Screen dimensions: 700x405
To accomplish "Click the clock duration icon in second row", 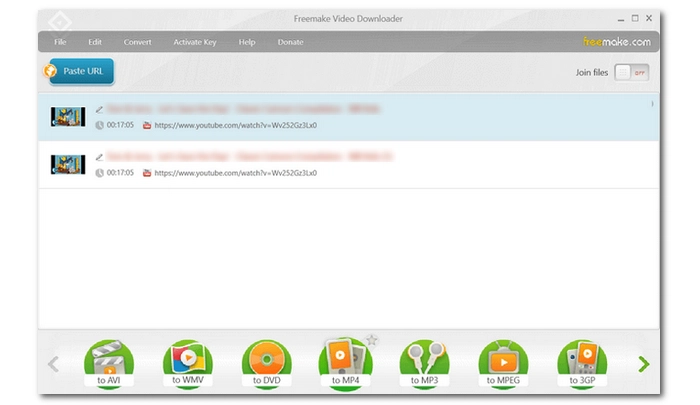I will click(100, 173).
